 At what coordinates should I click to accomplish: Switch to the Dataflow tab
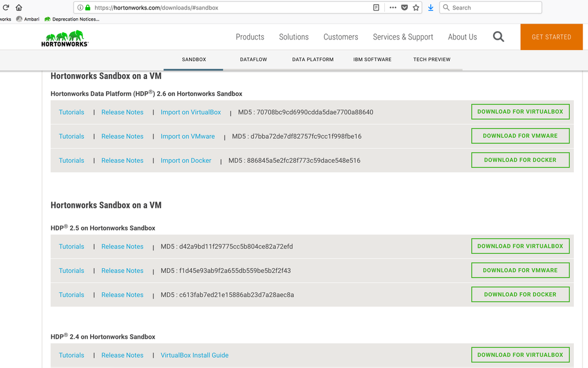[253, 59]
